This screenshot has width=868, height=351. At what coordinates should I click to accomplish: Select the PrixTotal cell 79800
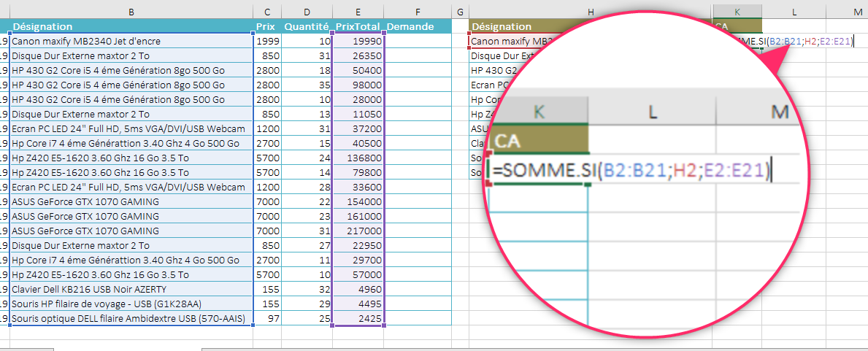pos(358,172)
